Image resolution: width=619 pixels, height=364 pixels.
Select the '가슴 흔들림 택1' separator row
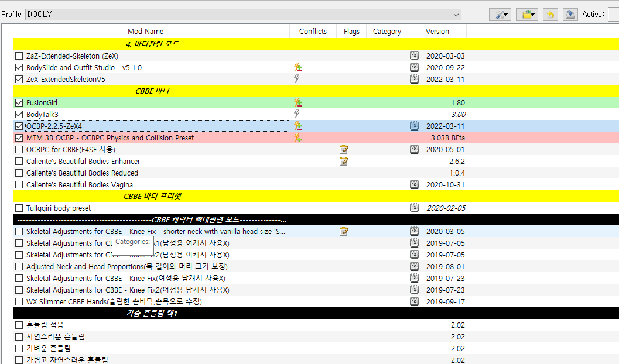[316, 313]
